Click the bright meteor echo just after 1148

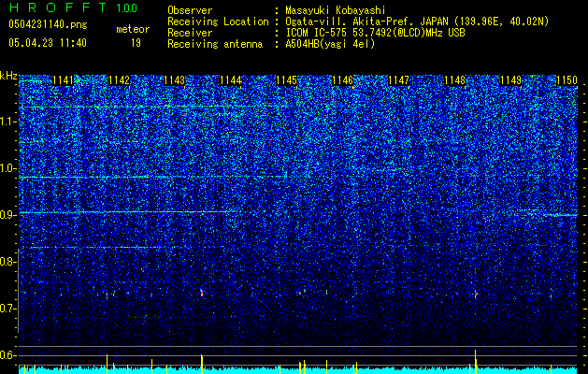tap(476, 295)
